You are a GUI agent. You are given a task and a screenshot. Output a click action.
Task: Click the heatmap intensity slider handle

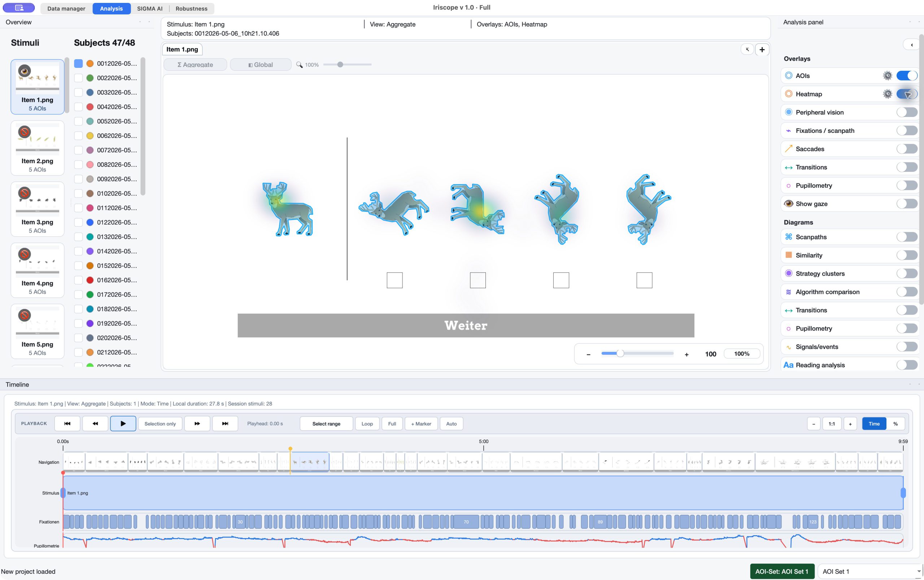tap(620, 354)
